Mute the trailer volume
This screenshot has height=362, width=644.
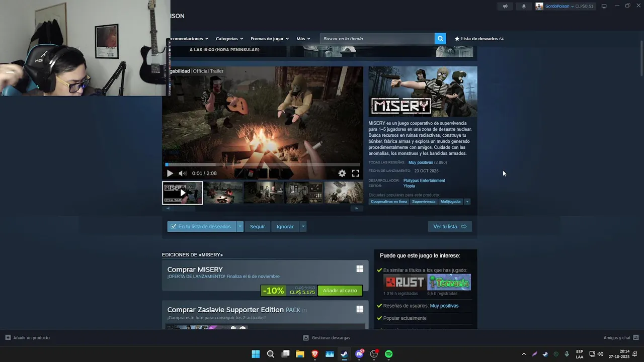[x=182, y=173]
